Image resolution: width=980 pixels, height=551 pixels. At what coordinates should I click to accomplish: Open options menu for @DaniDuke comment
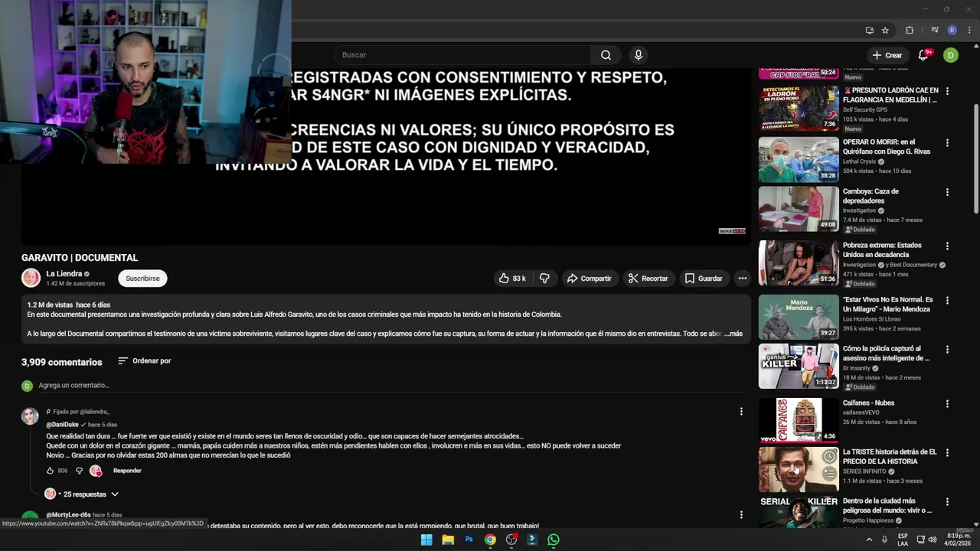[740, 412]
